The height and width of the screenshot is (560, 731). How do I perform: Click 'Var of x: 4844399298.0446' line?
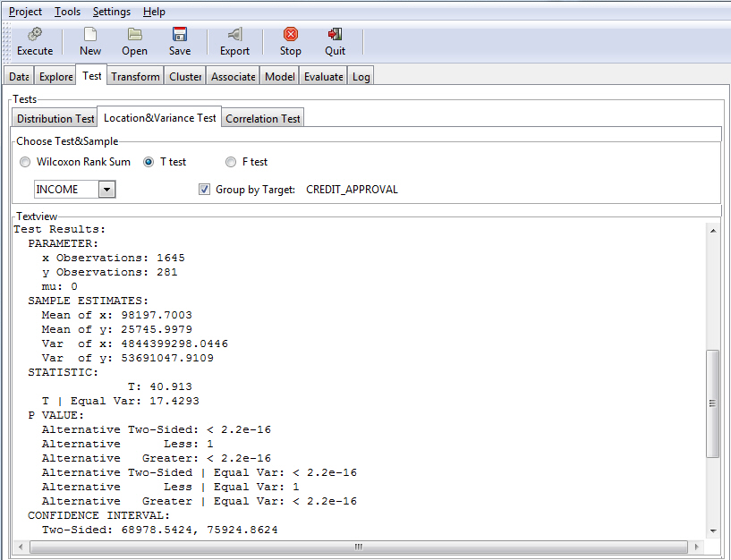tap(135, 344)
